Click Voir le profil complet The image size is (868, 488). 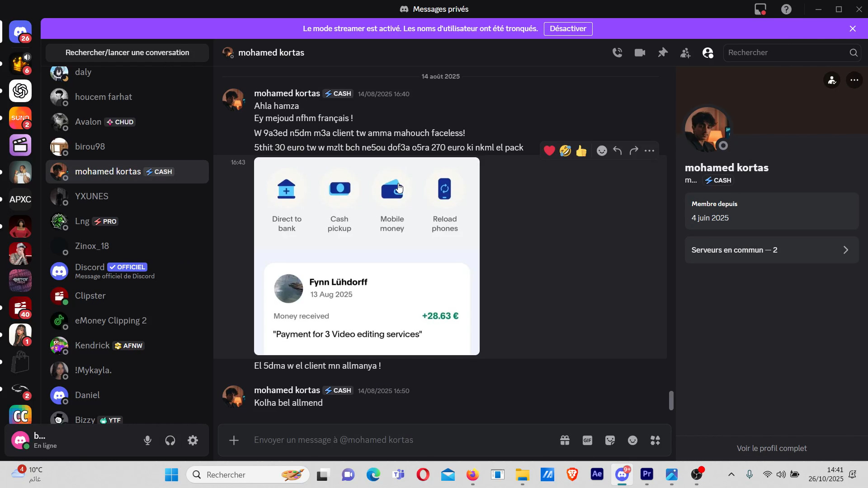pos(771,448)
